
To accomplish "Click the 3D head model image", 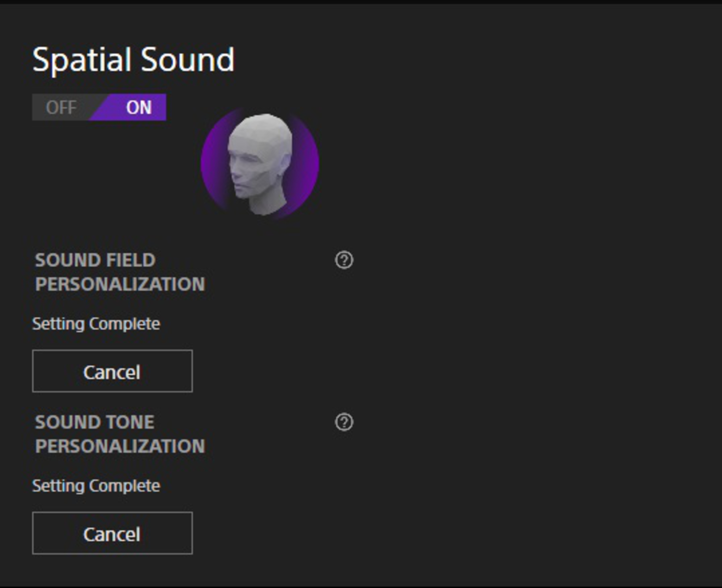I will click(260, 164).
